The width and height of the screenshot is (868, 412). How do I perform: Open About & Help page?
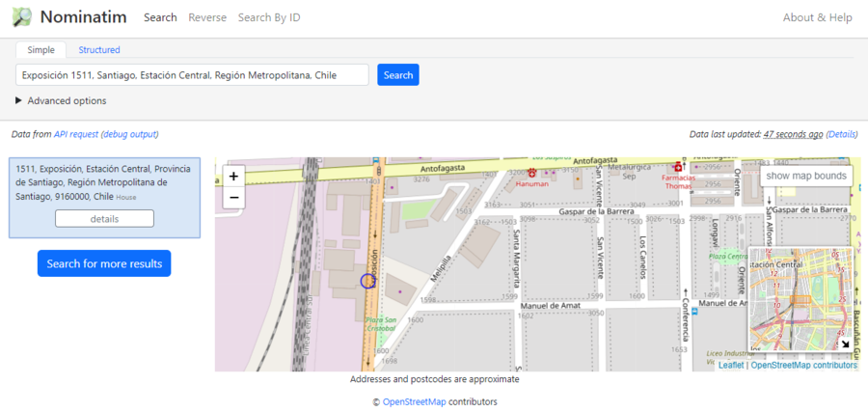coord(817,17)
